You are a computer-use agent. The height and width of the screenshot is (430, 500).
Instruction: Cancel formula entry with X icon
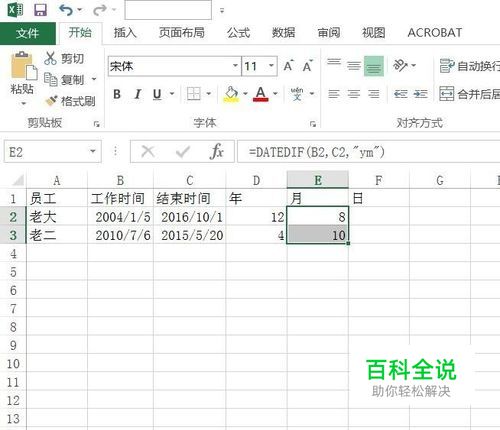[x=148, y=152]
